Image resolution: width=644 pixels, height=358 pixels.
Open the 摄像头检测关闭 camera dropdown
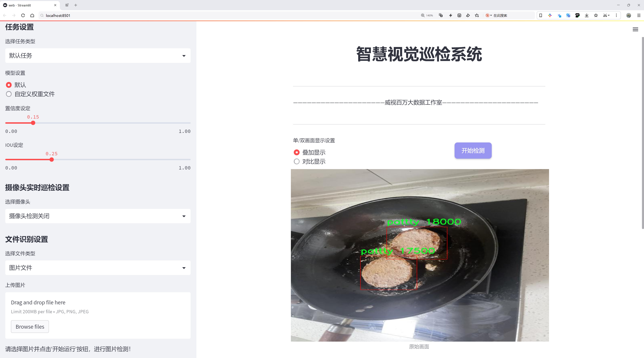98,216
